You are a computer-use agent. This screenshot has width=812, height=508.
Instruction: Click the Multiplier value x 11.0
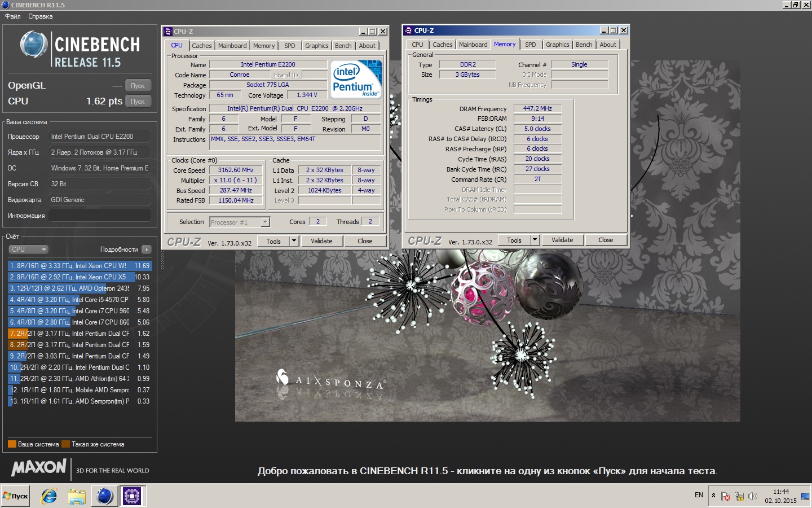pyautogui.click(x=236, y=181)
